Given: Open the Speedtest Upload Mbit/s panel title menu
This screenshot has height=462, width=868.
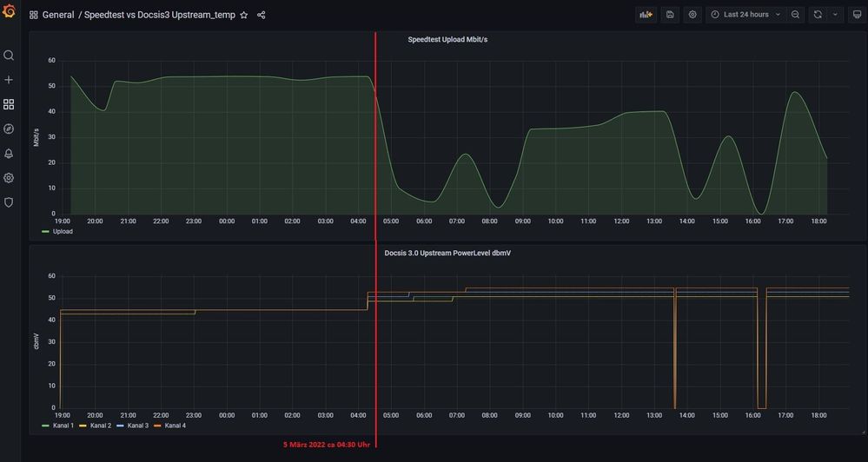Looking at the screenshot, I should point(447,40).
